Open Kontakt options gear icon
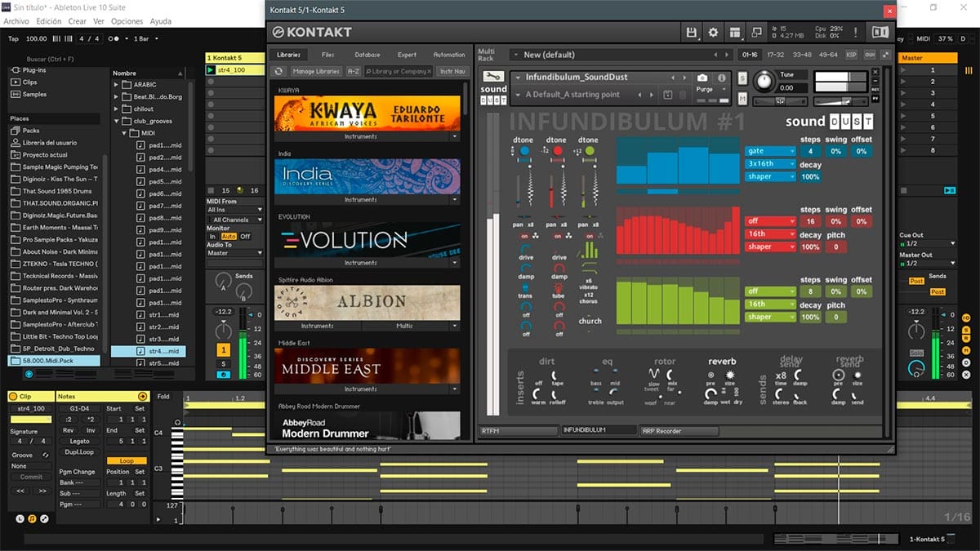 (x=713, y=32)
